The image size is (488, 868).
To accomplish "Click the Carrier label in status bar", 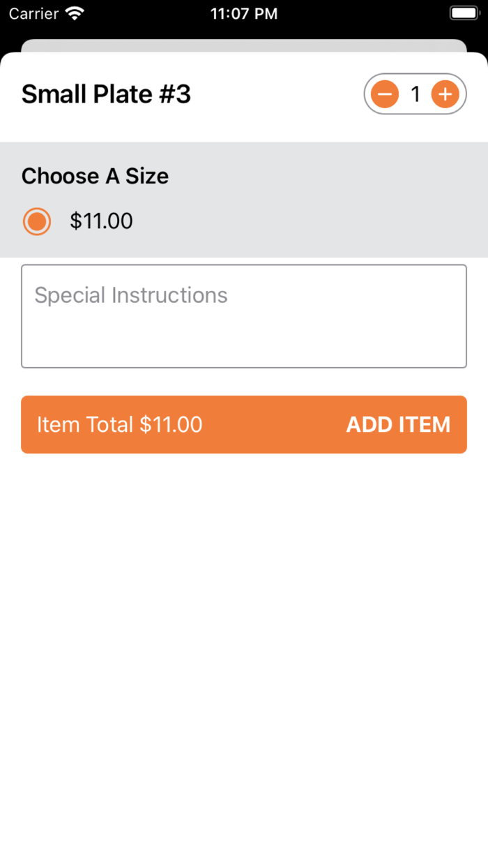I will coord(33,13).
